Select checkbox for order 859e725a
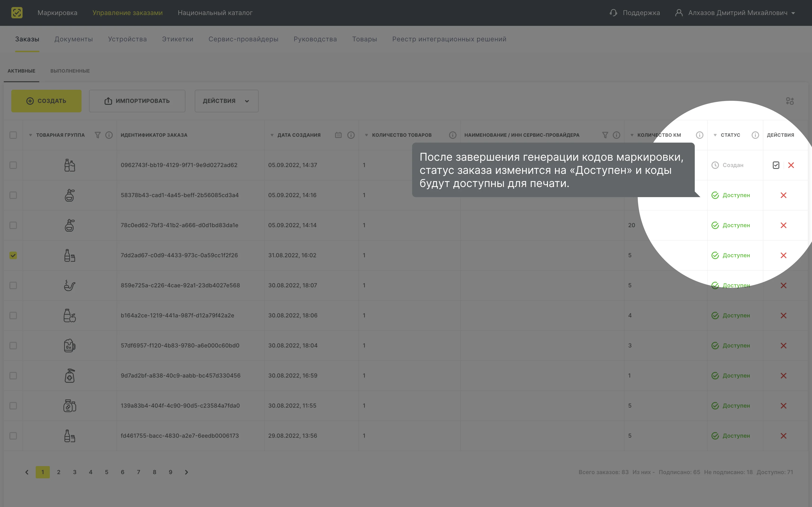 tap(13, 285)
